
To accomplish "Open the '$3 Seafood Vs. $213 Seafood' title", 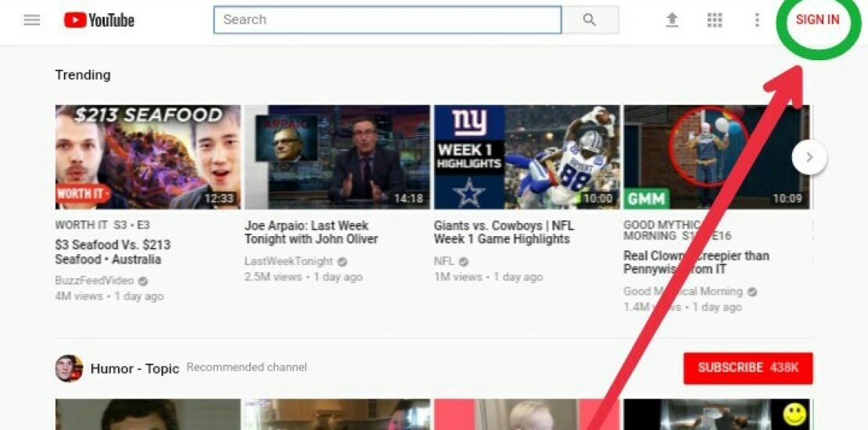I will (113, 252).
